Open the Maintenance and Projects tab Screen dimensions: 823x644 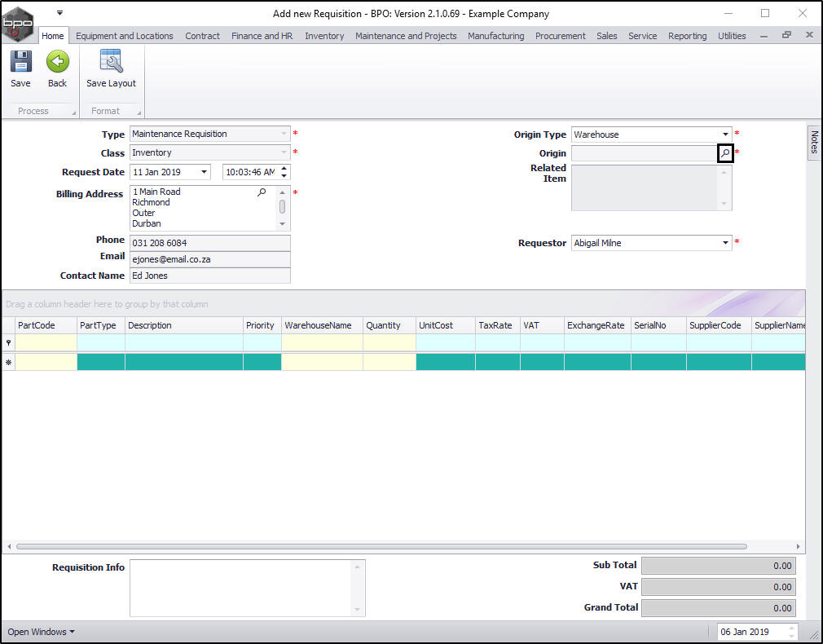coord(406,36)
